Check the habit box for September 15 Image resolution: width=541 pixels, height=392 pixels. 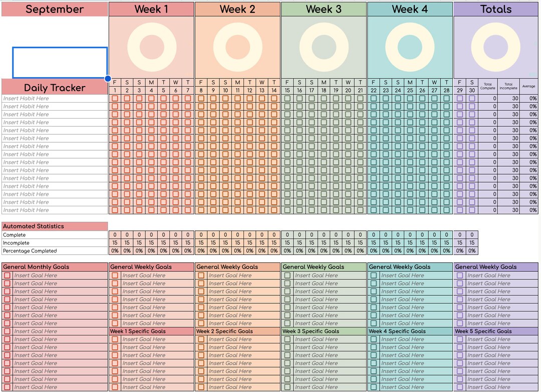287,99
